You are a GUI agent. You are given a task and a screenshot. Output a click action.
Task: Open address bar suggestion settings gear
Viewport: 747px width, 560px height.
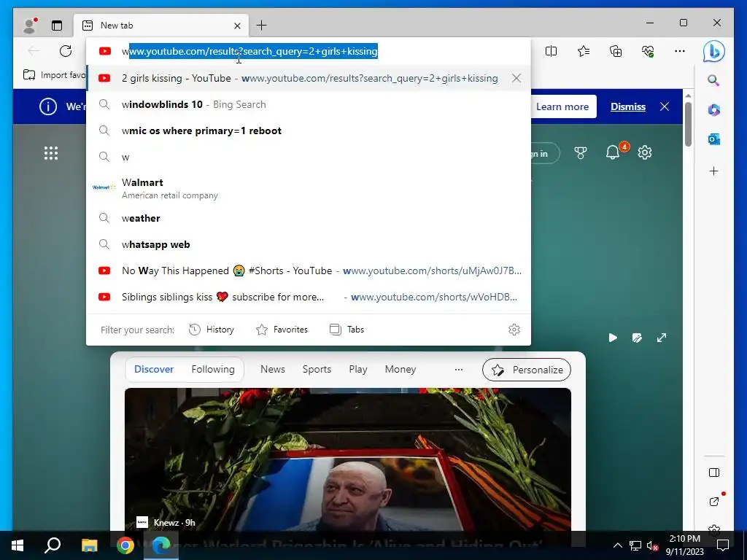tap(514, 330)
